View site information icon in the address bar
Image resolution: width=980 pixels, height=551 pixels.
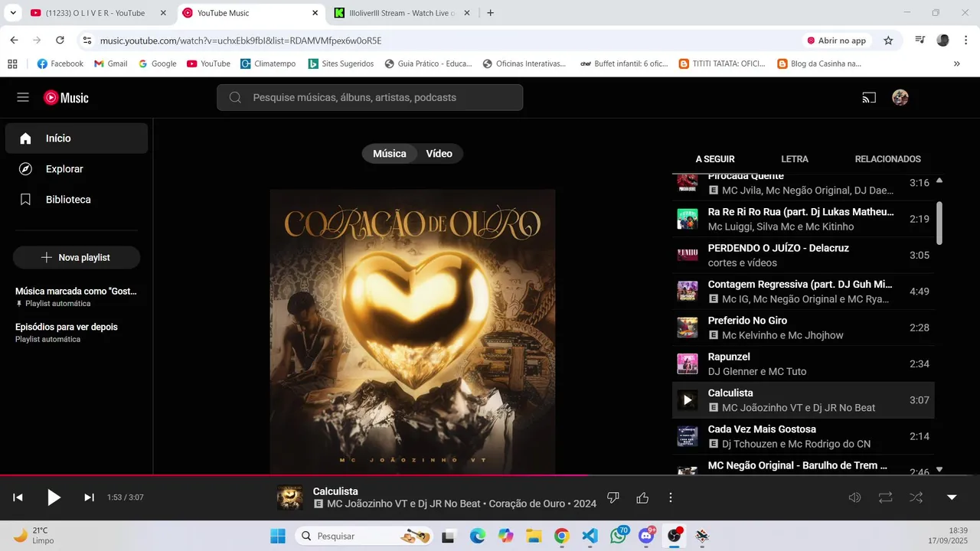pos(87,41)
